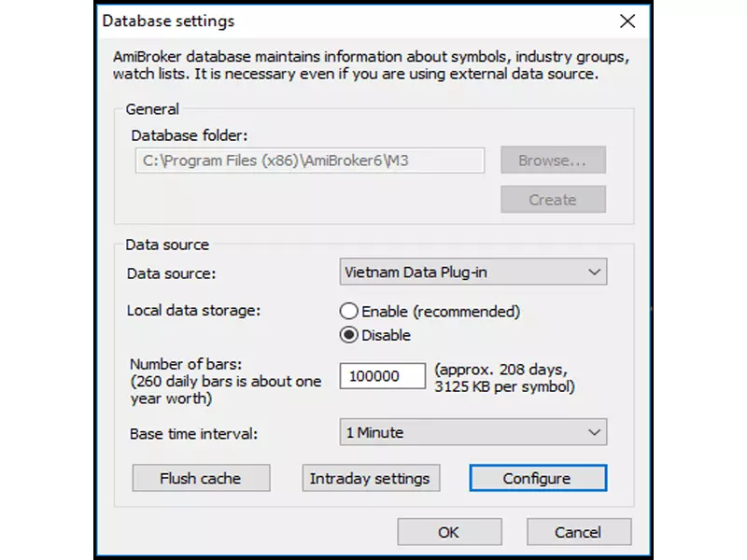The width and height of the screenshot is (747, 560).
Task: Click the Flush cache button
Action: tap(201, 478)
